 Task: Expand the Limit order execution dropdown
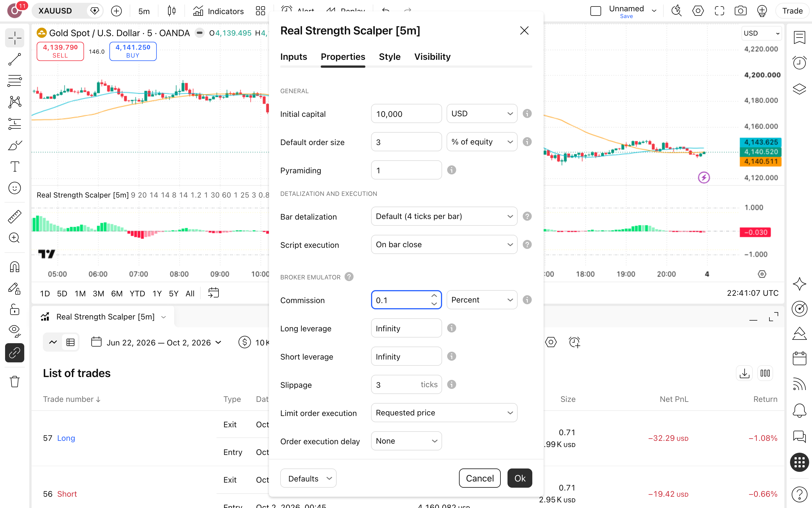(444, 413)
